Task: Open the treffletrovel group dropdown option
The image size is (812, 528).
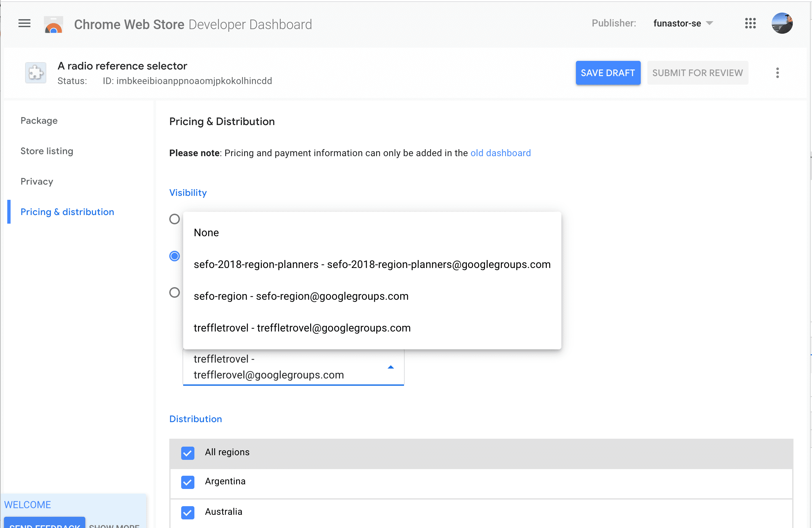Action: (303, 327)
